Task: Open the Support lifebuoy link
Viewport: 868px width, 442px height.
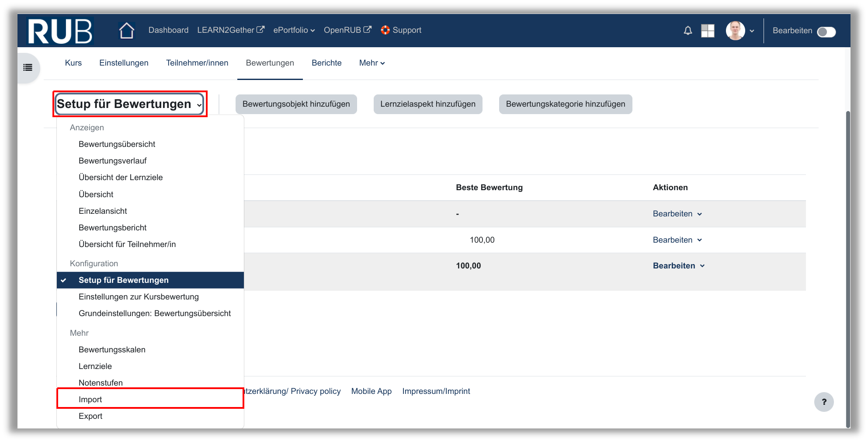Action: [x=401, y=30]
